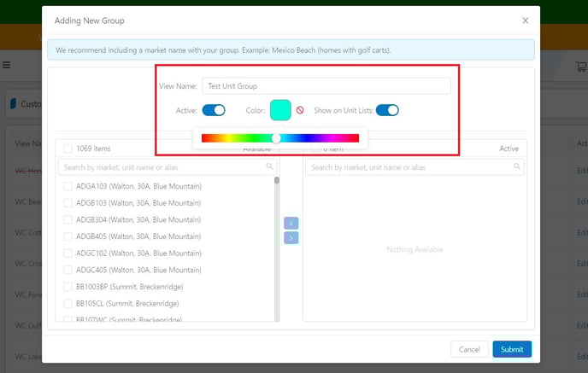The height and width of the screenshot is (373, 588).
Task: Check the select-all 1069 items checkbox
Action: coord(68,149)
